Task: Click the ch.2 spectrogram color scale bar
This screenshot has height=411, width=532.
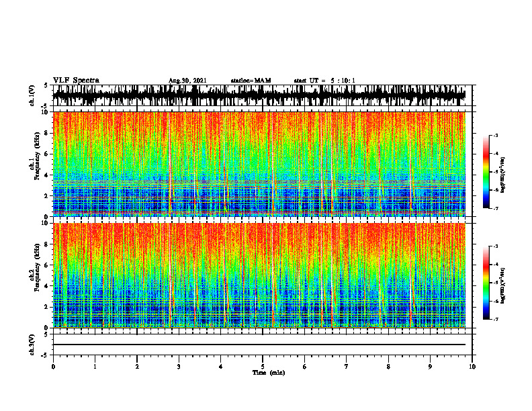Action: tap(486, 283)
